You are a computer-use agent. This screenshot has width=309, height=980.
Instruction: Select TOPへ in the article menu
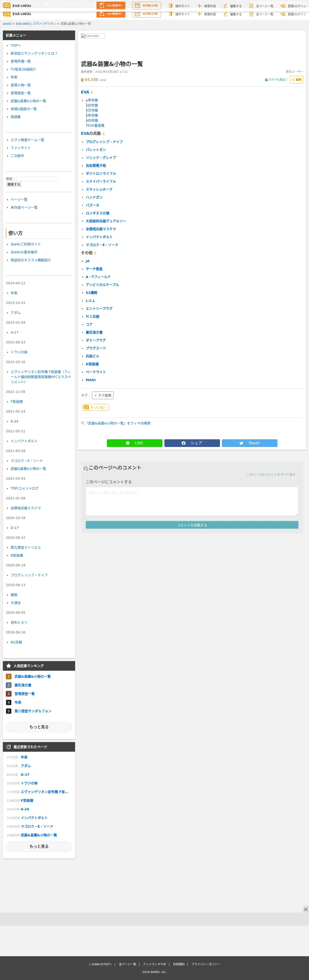pos(16,46)
